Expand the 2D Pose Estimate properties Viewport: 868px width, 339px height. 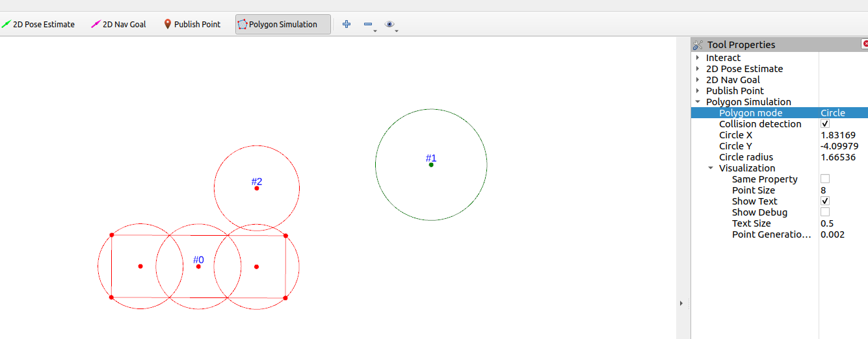pos(698,69)
